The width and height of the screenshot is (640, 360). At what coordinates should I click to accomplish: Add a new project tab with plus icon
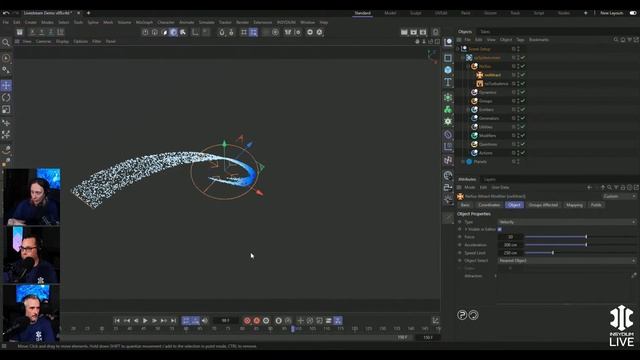(x=89, y=13)
